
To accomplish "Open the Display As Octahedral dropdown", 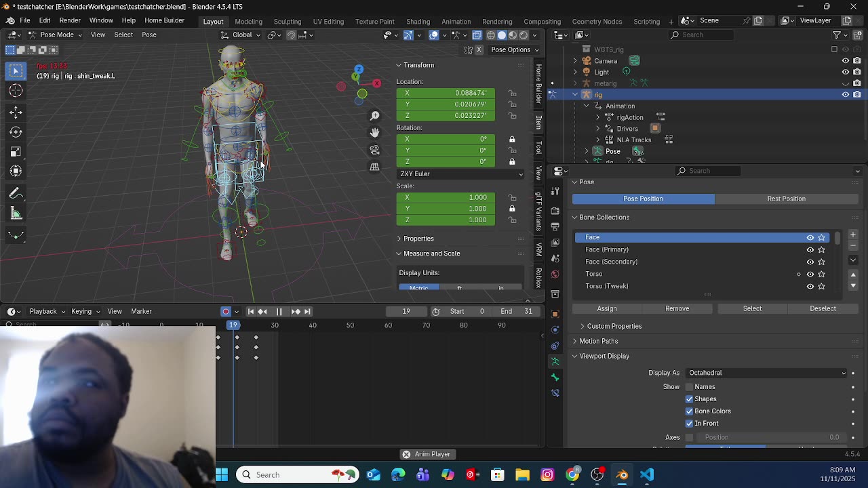I will [x=766, y=373].
